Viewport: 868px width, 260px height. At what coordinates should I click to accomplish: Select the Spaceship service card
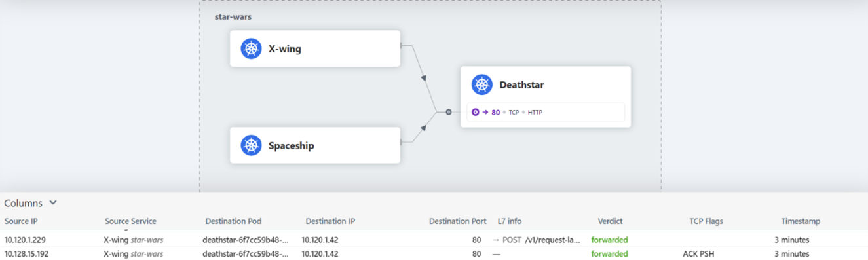[314, 145]
